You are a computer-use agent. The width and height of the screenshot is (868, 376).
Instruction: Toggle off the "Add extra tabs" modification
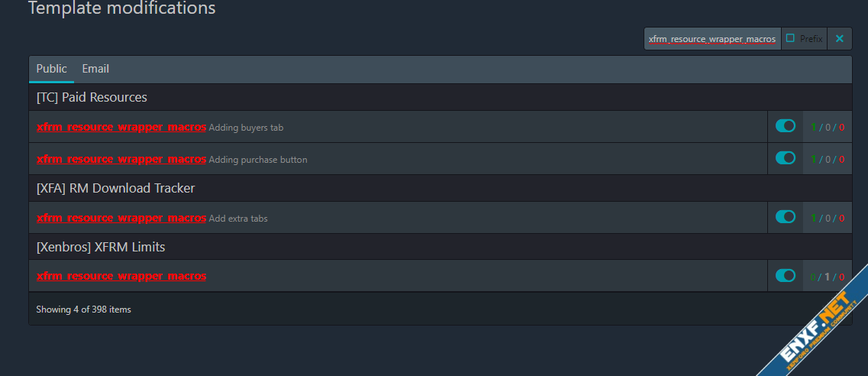point(786,217)
